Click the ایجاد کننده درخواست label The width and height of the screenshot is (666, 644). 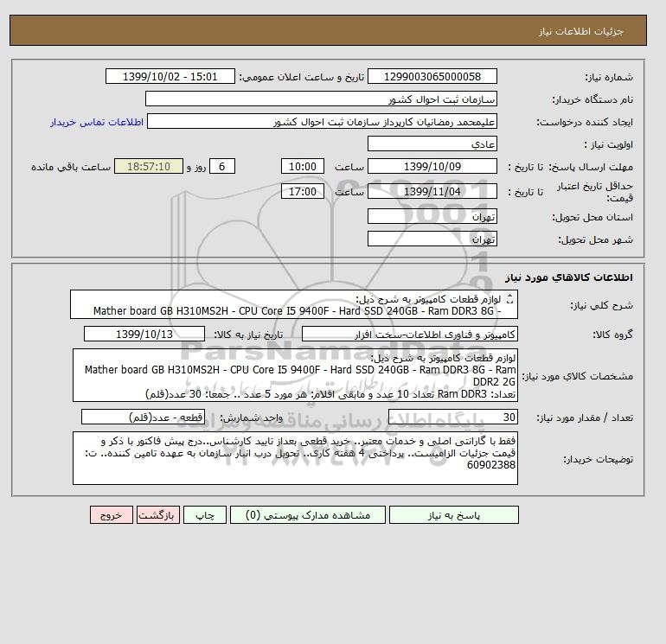[x=585, y=122]
